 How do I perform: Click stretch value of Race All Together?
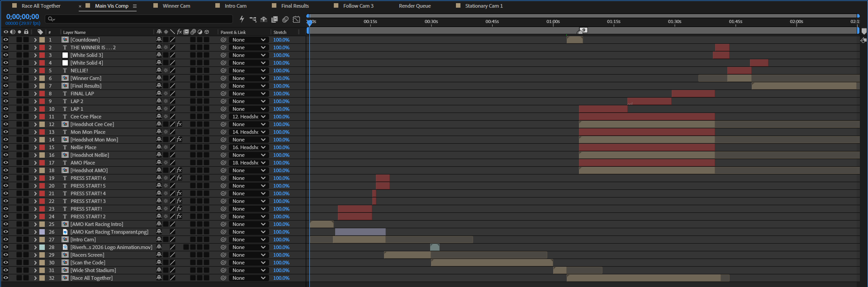point(281,278)
